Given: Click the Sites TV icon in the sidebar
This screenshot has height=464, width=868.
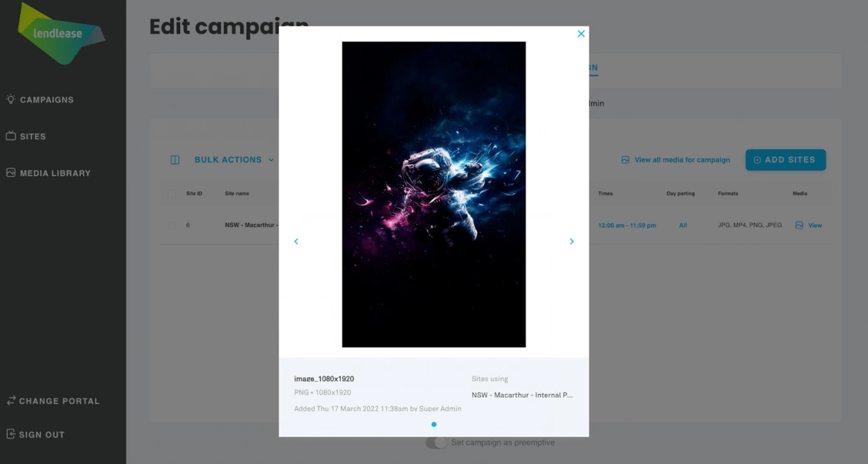Looking at the screenshot, I should coord(11,136).
